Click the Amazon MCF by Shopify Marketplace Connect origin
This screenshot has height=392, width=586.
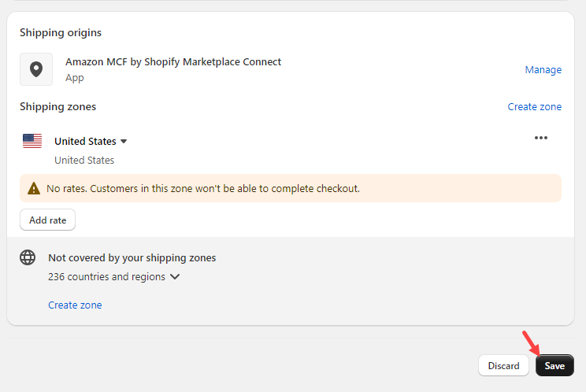tap(173, 62)
